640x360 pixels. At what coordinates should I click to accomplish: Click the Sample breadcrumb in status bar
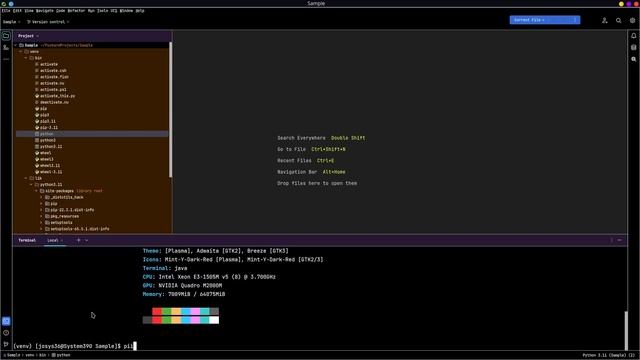(13, 356)
